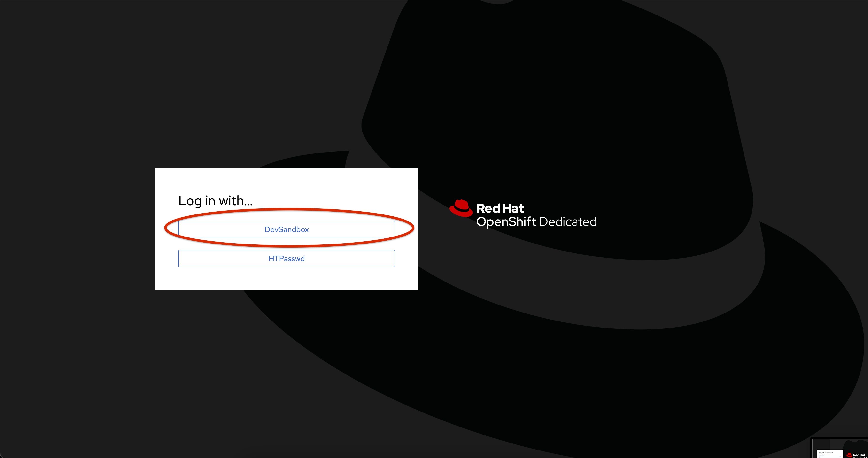Open the small preview thumbnail in corner
The image size is (868, 458).
(839, 448)
